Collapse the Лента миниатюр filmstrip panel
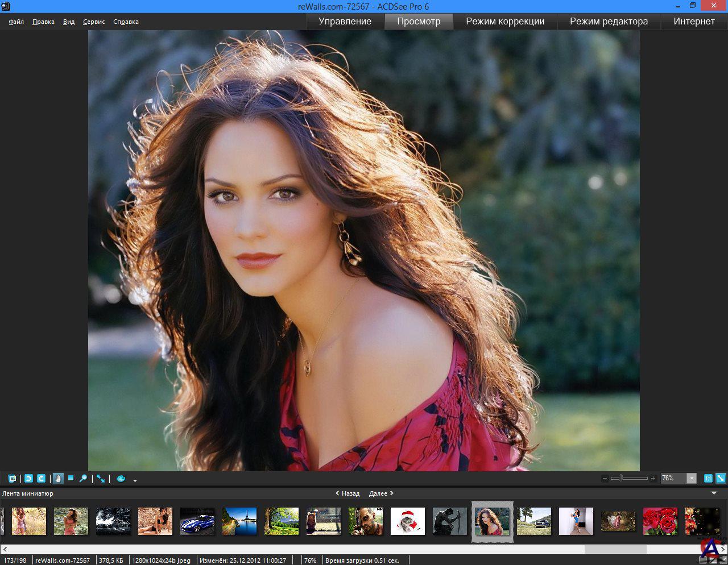Image resolution: width=728 pixels, height=565 pixels. point(714,493)
